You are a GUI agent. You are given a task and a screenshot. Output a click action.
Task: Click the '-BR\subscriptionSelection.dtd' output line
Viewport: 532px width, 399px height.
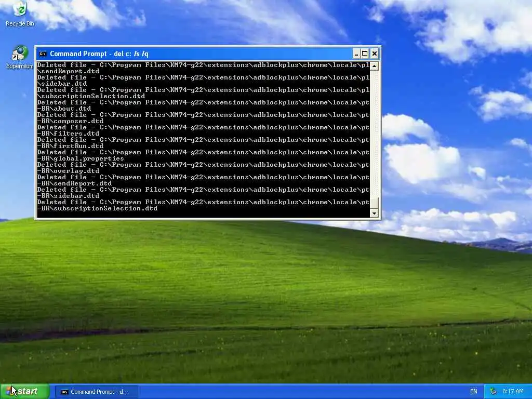[97, 208]
